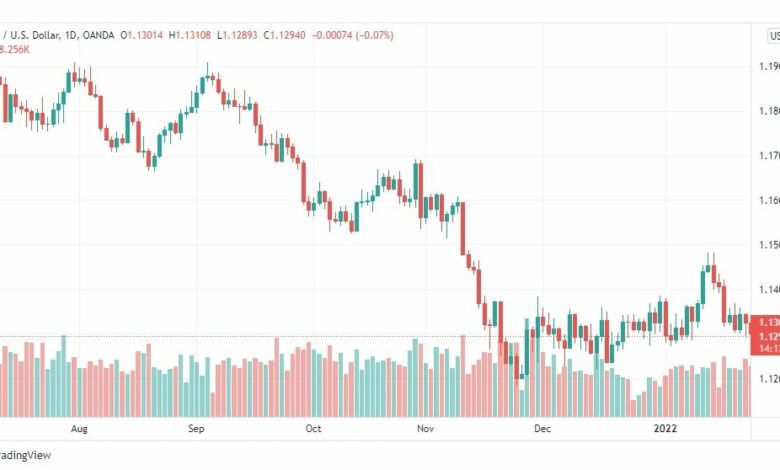This screenshot has width=780, height=470.
Task: Open the currency selector at top right
Action: (x=774, y=36)
